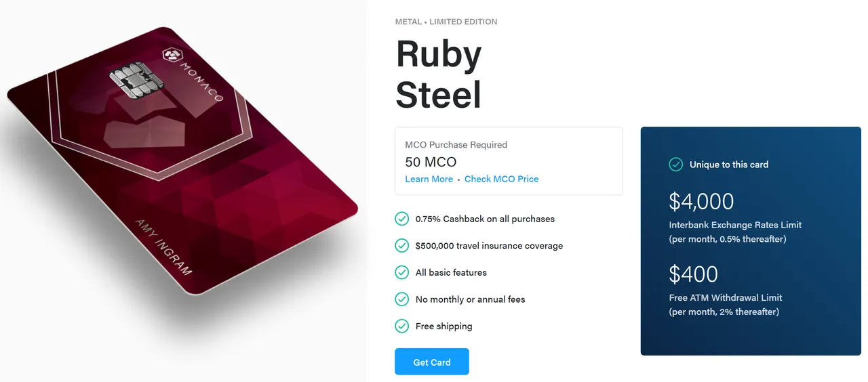Click checkmark icon beside 0.75% Cashback

402,219
